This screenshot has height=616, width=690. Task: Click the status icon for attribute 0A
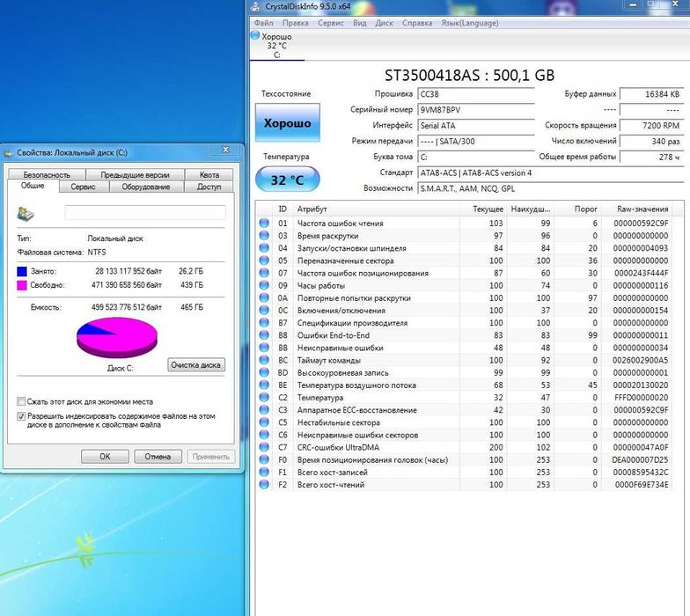click(x=264, y=297)
